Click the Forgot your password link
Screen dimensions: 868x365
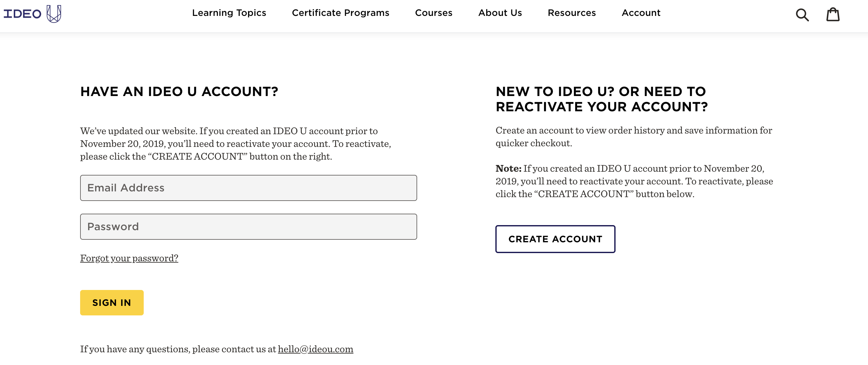(129, 258)
